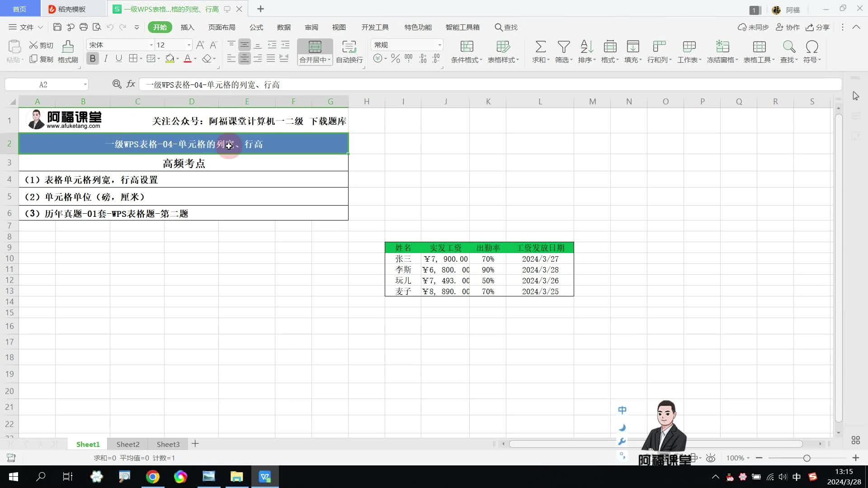This screenshot has width=868, height=488.
Task: Expand the font name dropdown showing 宋体
Action: point(151,45)
